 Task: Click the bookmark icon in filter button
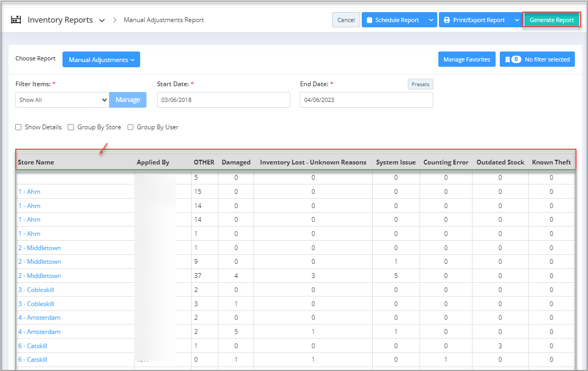[x=507, y=59]
